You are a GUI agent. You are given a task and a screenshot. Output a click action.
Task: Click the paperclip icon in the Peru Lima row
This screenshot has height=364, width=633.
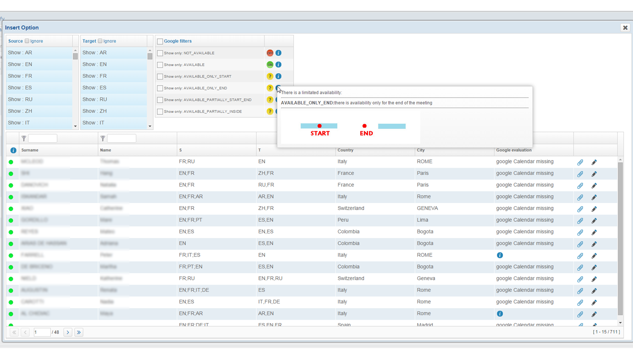(x=580, y=220)
